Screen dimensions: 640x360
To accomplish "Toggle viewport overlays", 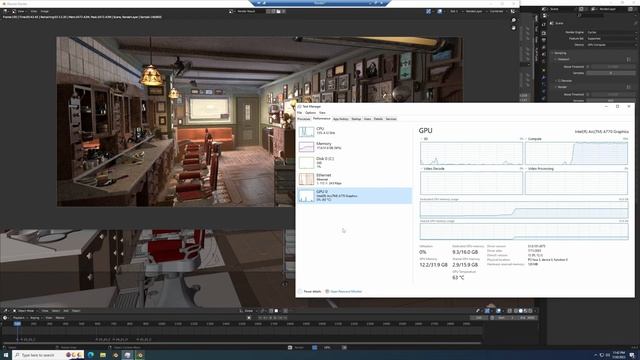I will 498,311.
